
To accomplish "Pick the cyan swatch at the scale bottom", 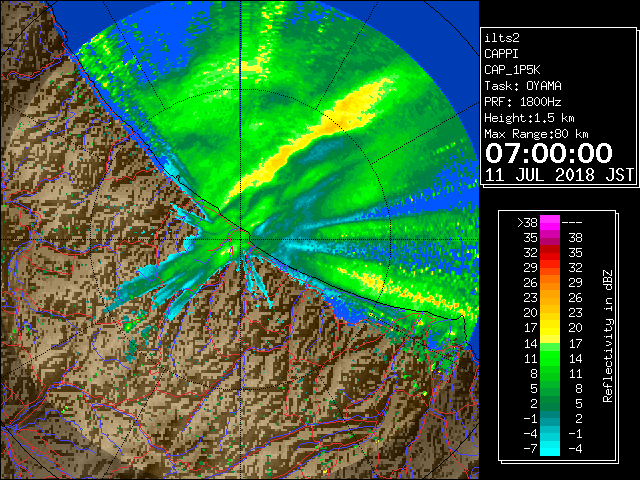I will (x=550, y=448).
